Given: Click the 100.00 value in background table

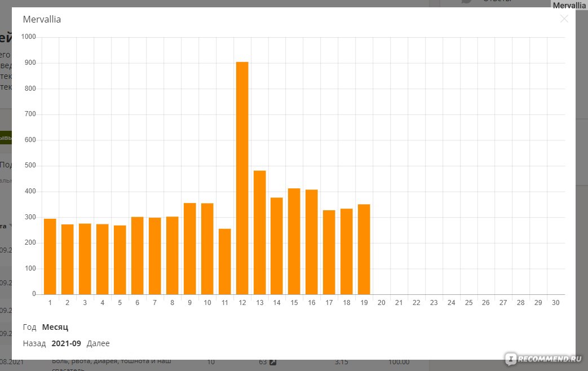Looking at the screenshot, I should 399,362.
